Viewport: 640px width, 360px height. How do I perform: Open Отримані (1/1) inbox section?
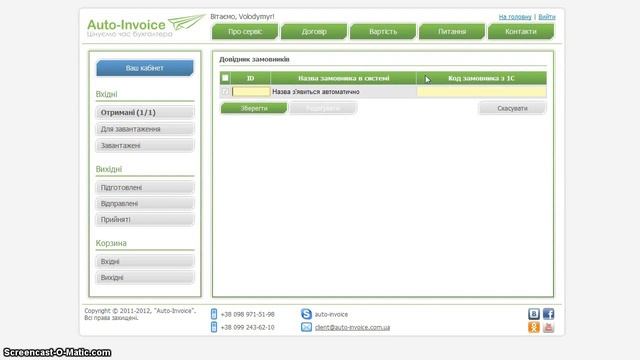click(x=145, y=112)
